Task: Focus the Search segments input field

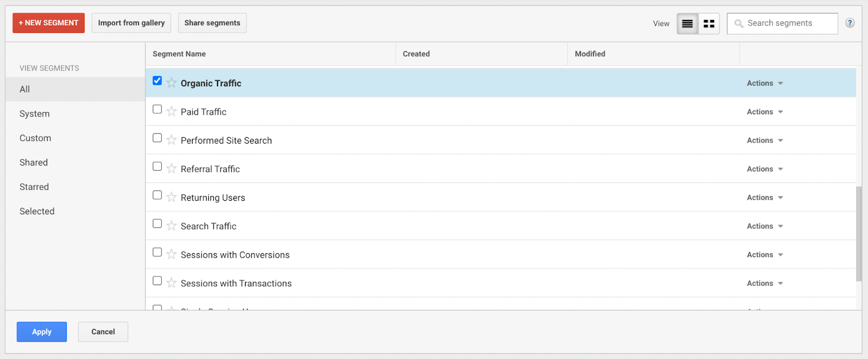Action: pyautogui.click(x=782, y=23)
